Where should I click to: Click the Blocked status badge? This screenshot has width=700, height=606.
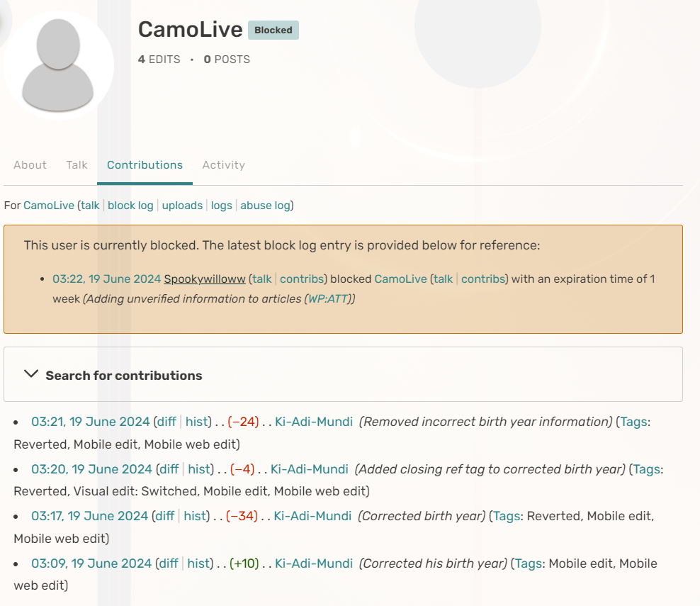coord(273,30)
